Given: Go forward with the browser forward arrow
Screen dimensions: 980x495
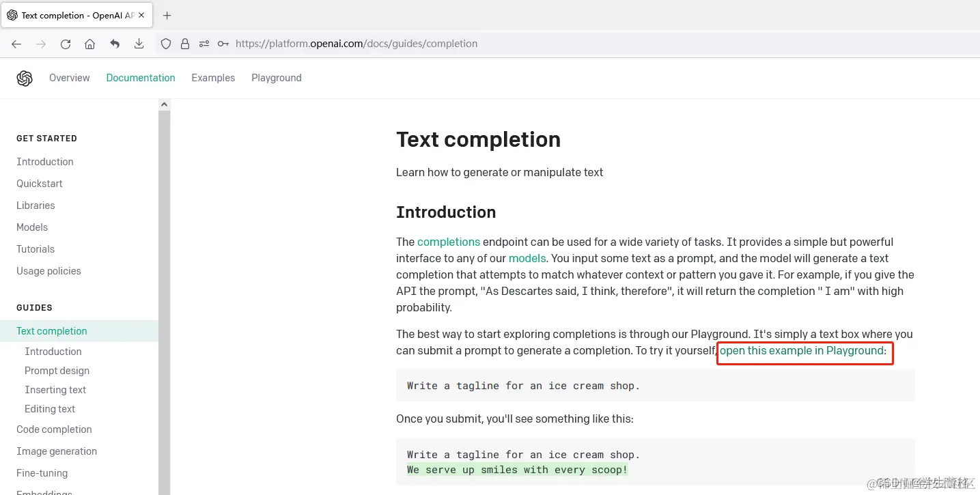Looking at the screenshot, I should coord(41,44).
